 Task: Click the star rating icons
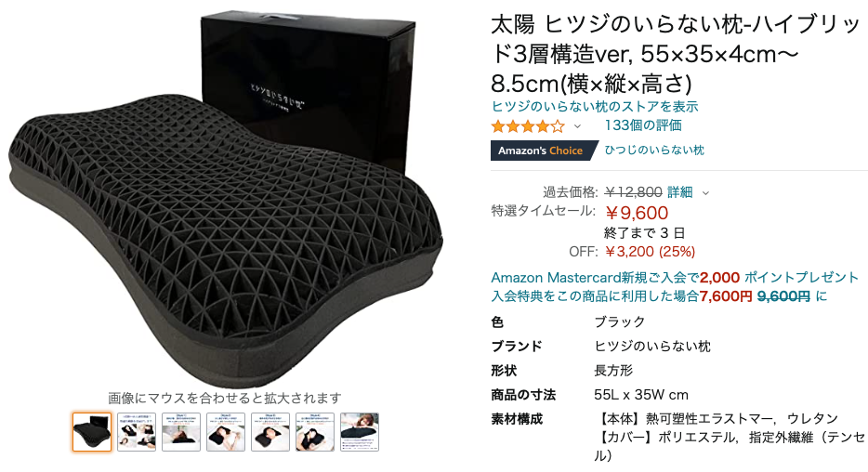[528, 126]
